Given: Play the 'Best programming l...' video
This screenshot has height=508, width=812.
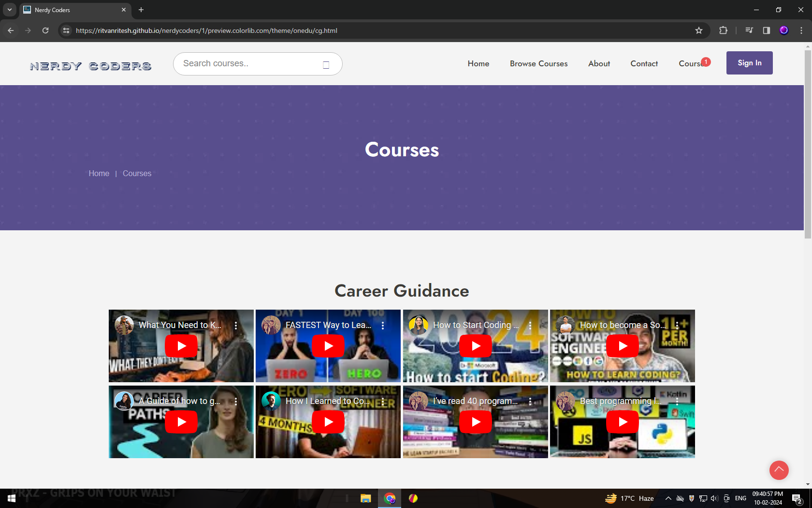Looking at the screenshot, I should click(623, 422).
